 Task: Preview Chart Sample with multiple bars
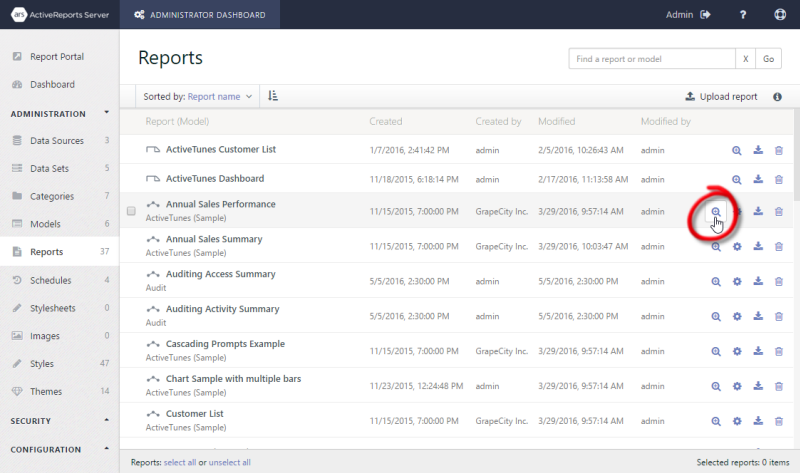pos(716,387)
